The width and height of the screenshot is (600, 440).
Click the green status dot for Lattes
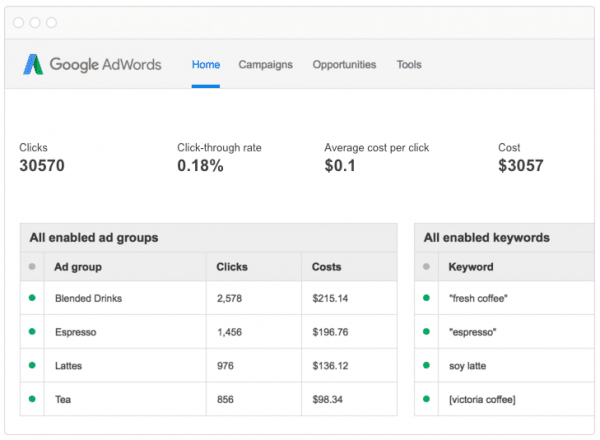pos(32,365)
